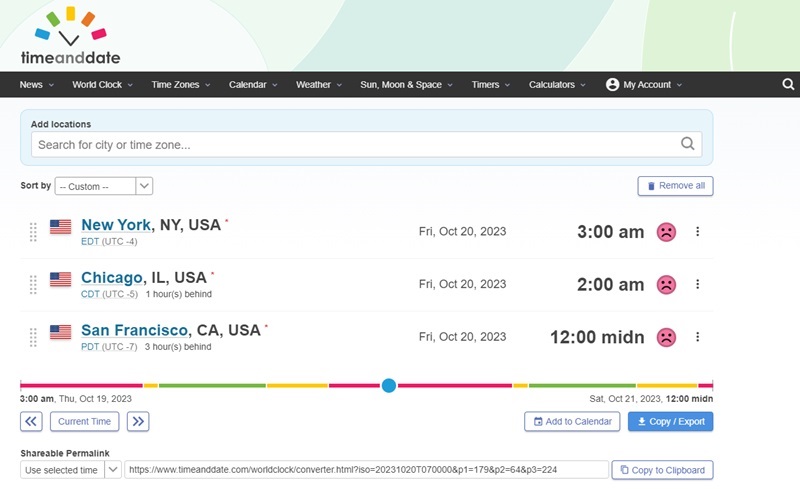Image resolution: width=800 pixels, height=489 pixels.
Task: Open the three-dot menu for San Francisco
Action: pos(697,337)
